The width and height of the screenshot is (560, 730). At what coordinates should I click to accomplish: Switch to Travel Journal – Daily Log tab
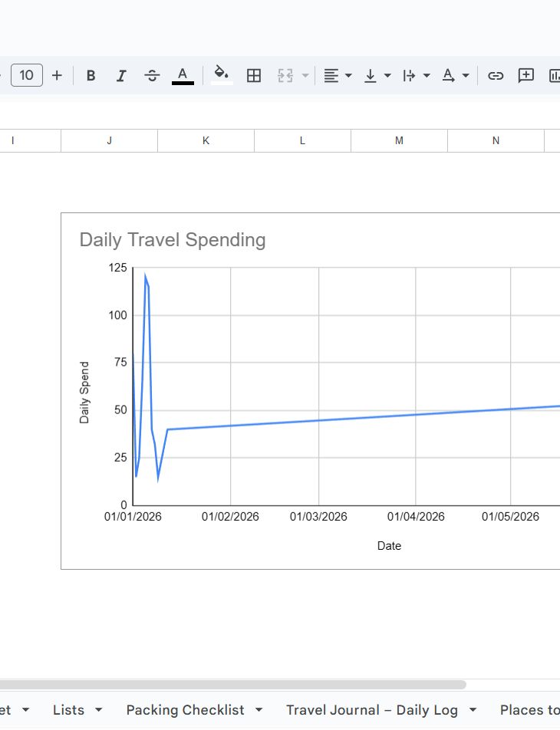[372, 710]
